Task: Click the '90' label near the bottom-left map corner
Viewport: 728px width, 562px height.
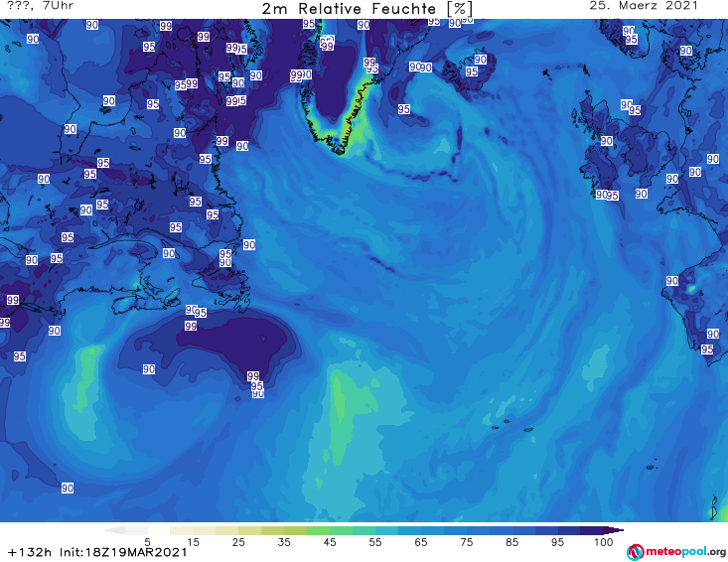Action: [68, 489]
